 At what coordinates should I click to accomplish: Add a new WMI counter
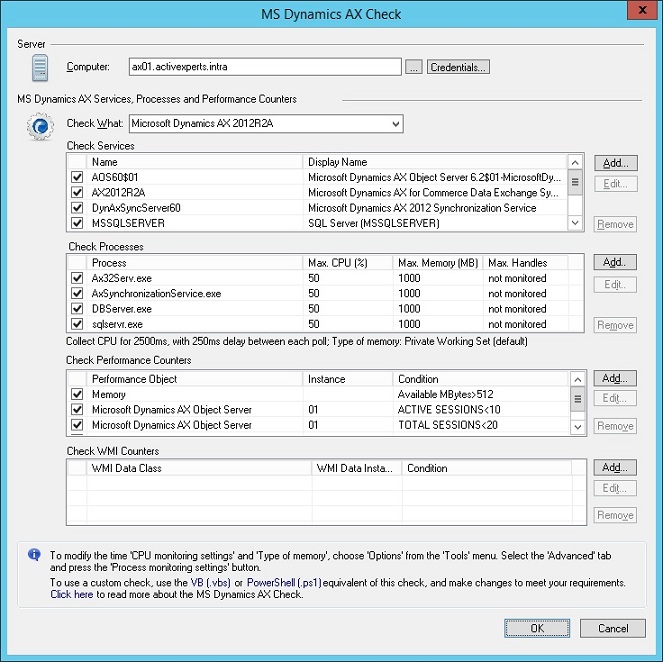(x=615, y=468)
